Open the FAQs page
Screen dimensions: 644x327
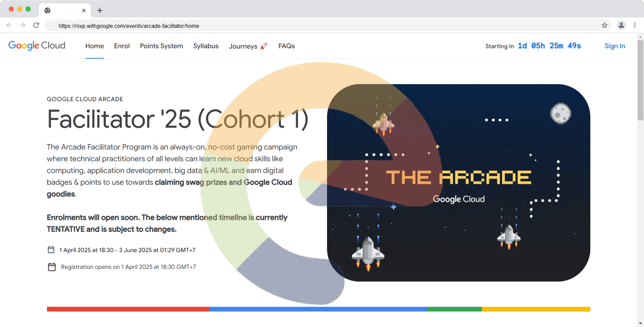286,46
